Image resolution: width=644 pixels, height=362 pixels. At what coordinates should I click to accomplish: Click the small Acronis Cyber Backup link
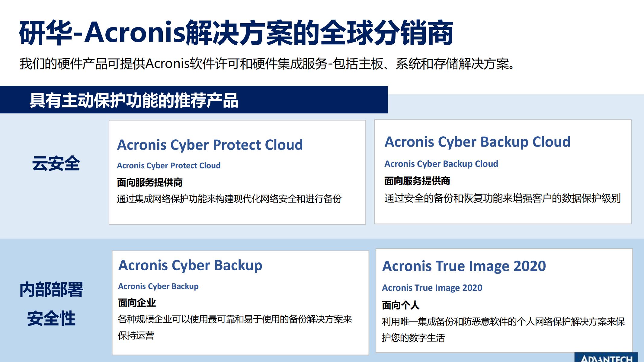pyautogui.click(x=158, y=286)
